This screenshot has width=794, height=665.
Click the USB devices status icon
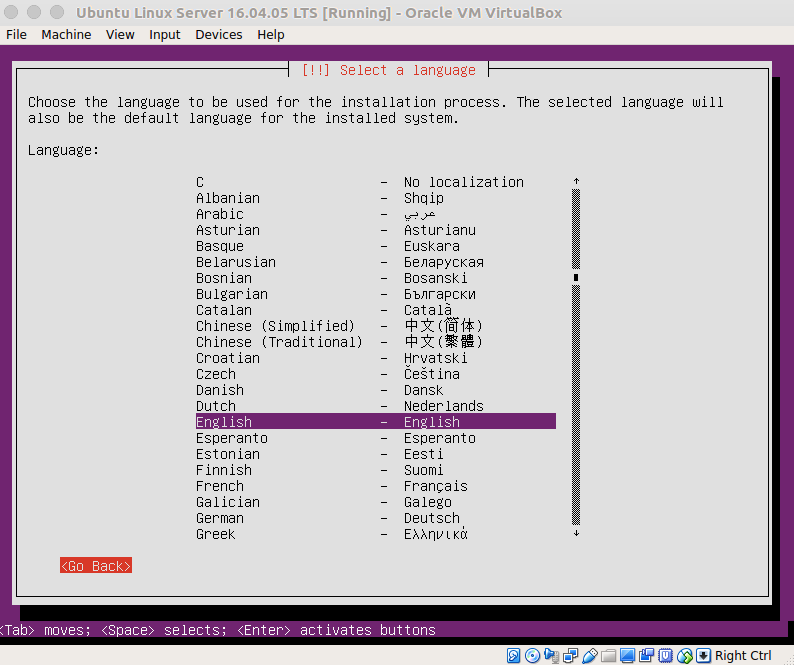coord(589,655)
